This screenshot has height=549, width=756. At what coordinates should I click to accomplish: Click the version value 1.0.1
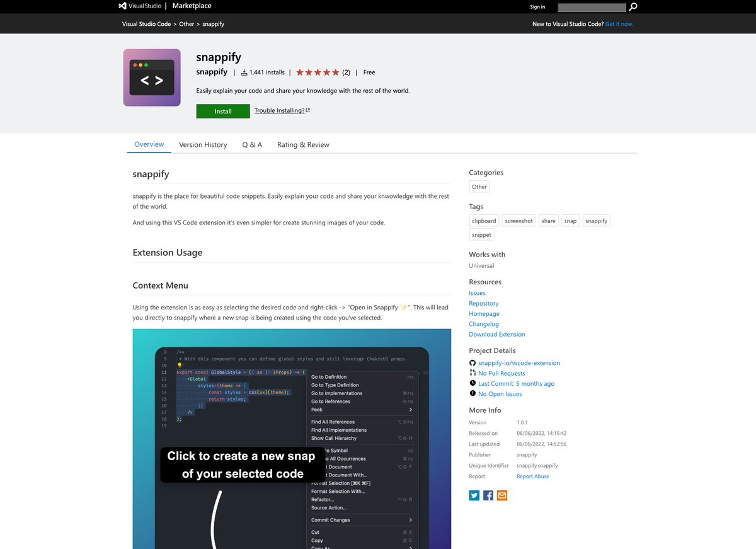click(522, 422)
